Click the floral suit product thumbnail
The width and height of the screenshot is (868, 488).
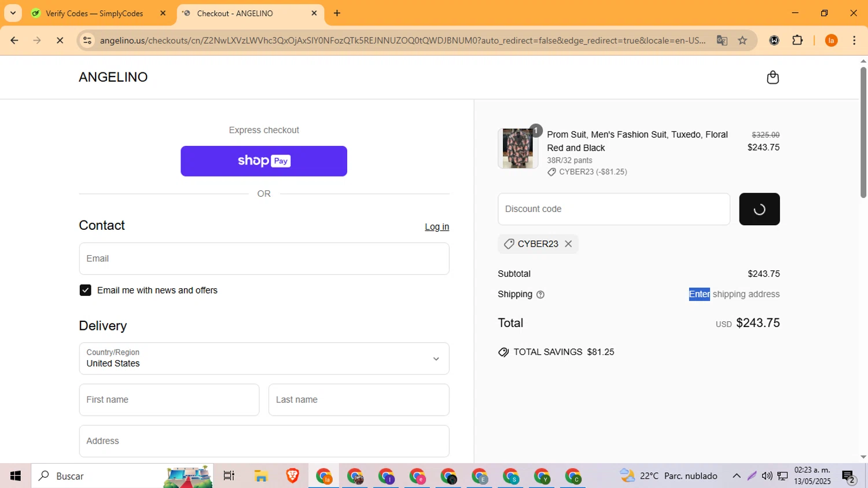click(x=517, y=148)
